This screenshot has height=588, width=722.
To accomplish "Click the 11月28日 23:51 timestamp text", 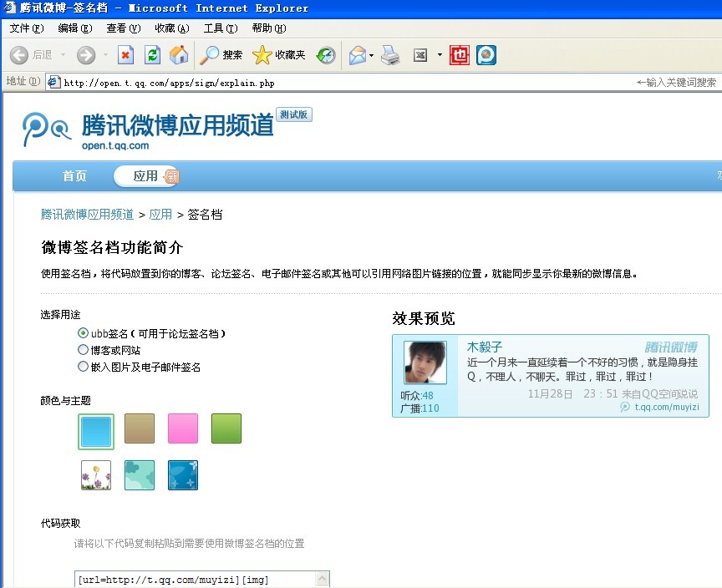I will pyautogui.click(x=572, y=394).
